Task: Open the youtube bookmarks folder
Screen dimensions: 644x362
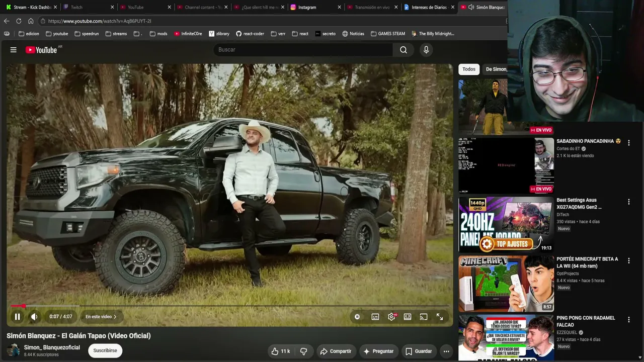Action: 57,34
